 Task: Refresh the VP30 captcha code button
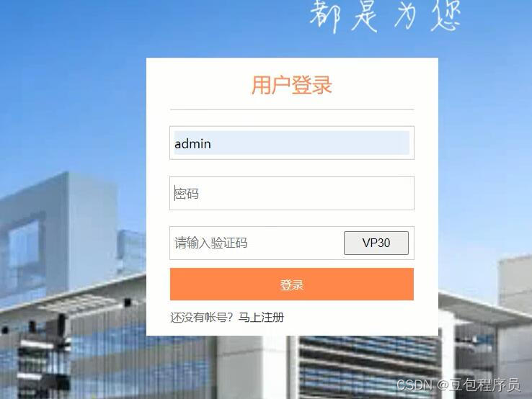[376, 243]
